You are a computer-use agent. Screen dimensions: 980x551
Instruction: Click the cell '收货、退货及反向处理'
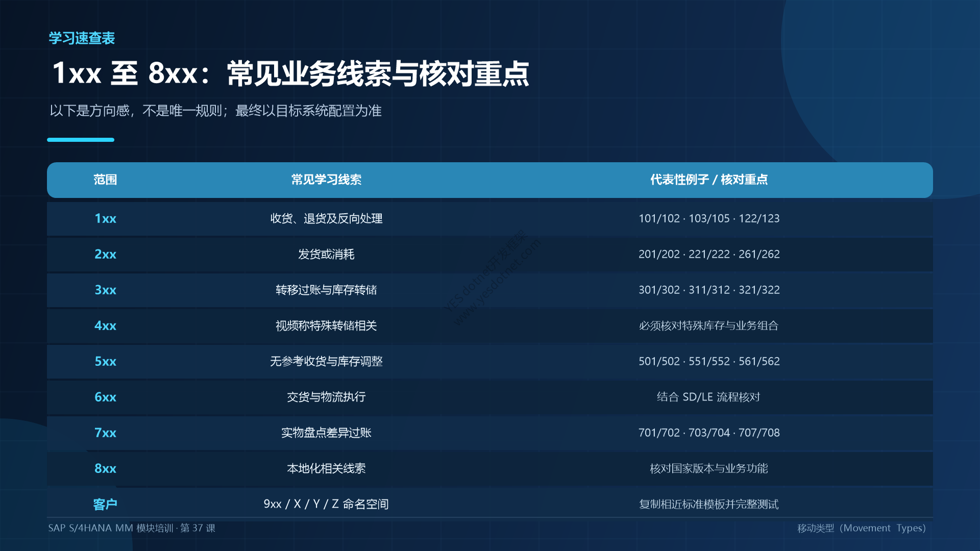pyautogui.click(x=326, y=218)
